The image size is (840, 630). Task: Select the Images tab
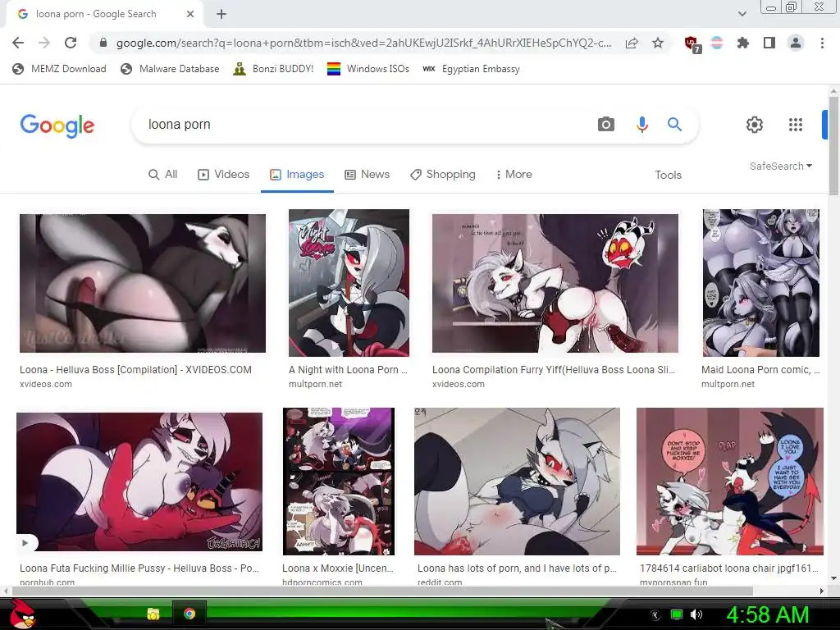[297, 174]
